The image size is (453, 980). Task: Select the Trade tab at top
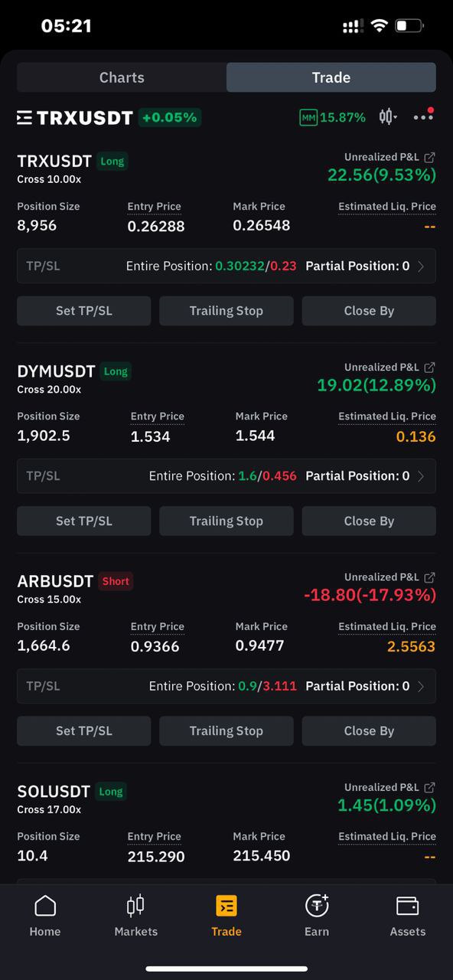331,77
